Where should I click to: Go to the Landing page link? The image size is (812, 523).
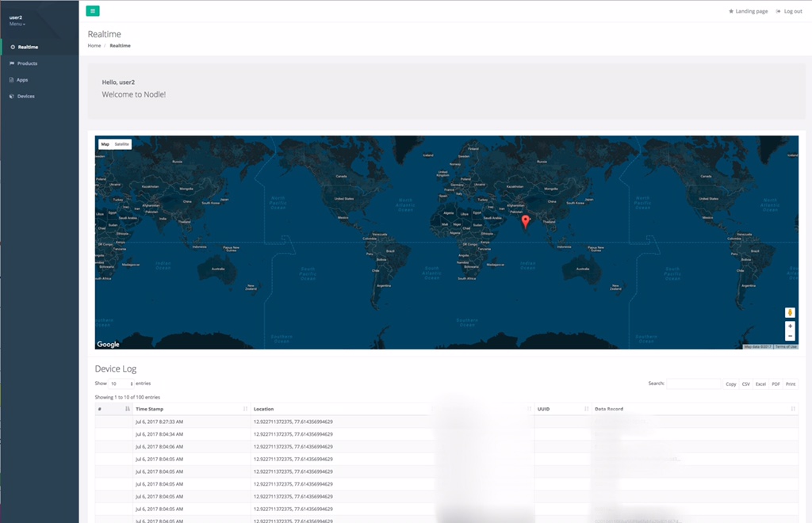pyautogui.click(x=751, y=11)
